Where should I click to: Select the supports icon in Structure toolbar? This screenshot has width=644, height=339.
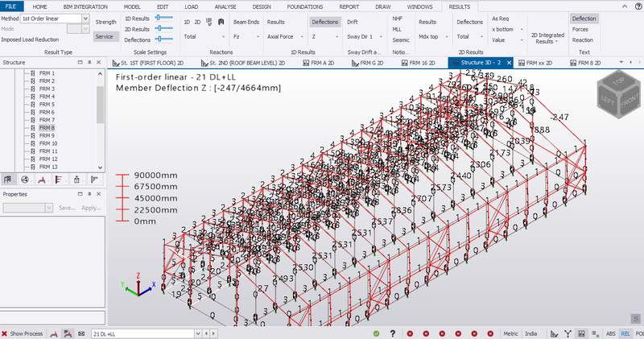42,180
